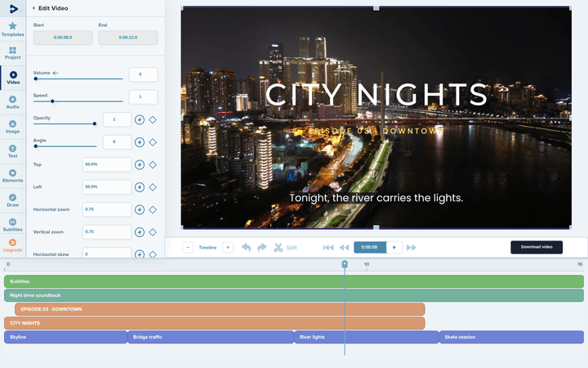The image size is (588, 368).
Task: Click the Opacity value field
Action: point(117,119)
